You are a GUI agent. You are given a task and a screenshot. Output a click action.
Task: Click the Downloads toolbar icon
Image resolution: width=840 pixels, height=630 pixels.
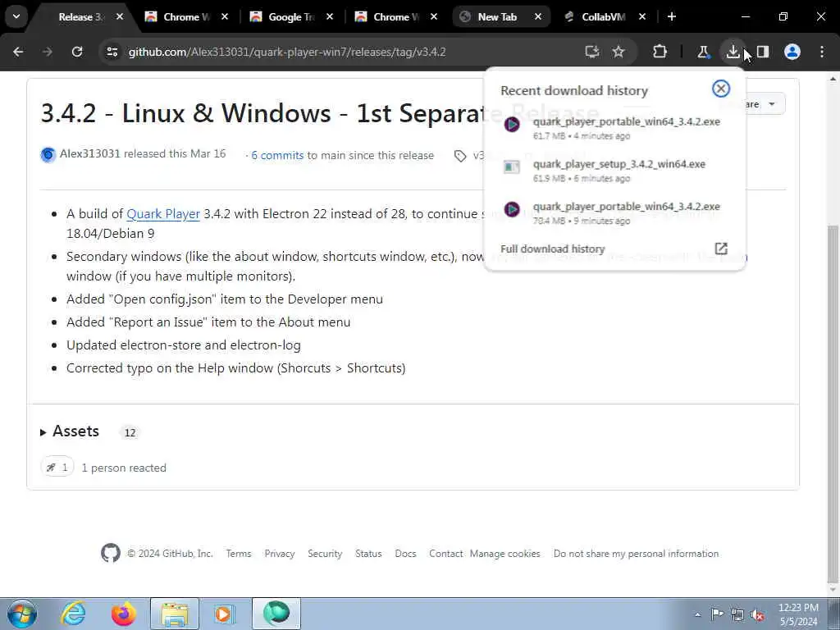[x=733, y=52]
